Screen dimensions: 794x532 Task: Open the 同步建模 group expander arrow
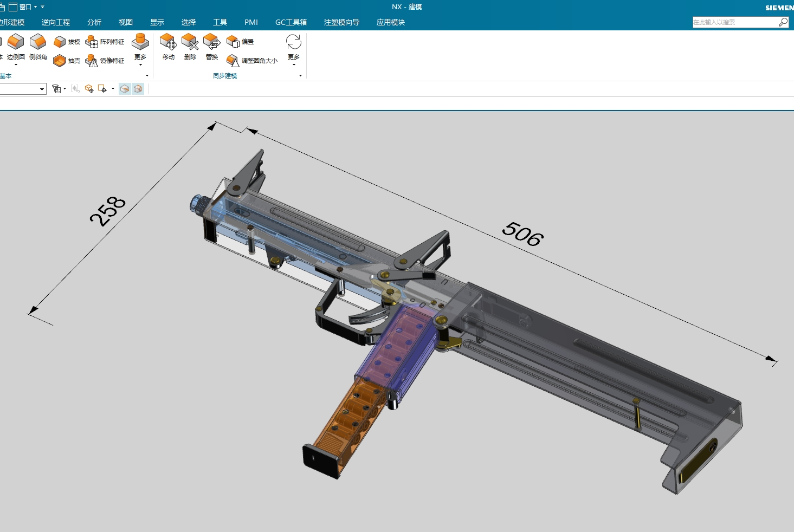(x=300, y=76)
